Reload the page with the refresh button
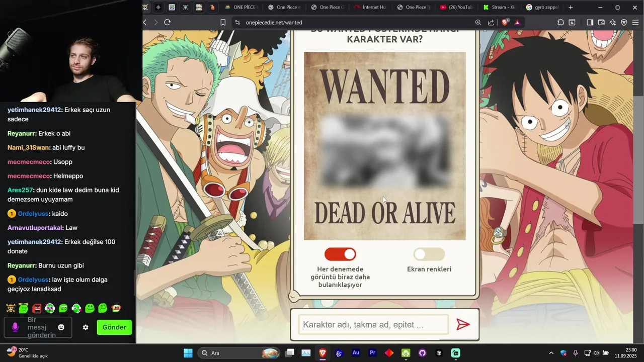The height and width of the screenshot is (362, 644). [x=168, y=22]
